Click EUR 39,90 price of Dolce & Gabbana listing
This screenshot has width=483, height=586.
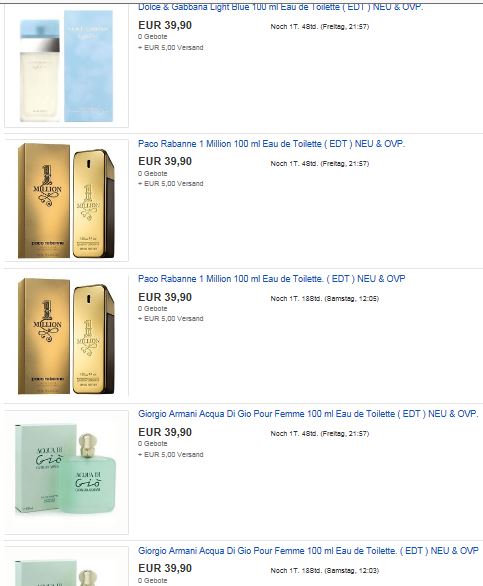click(165, 25)
